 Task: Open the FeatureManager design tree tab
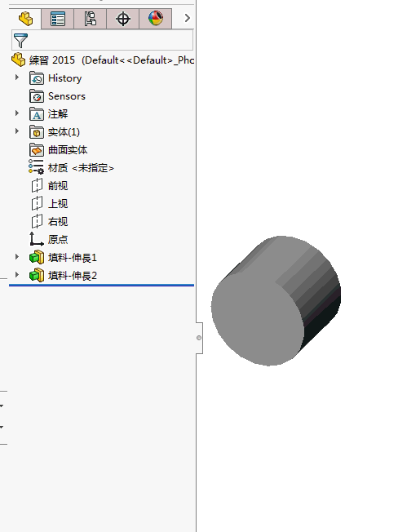tap(25, 19)
